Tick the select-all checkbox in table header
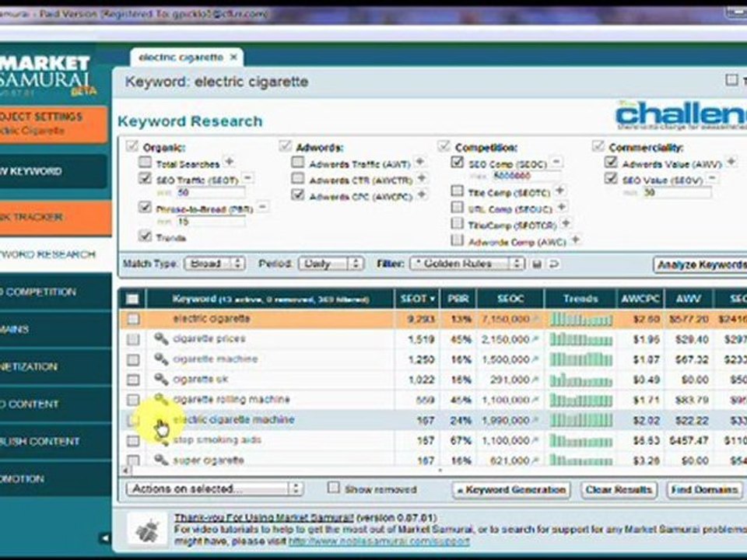Viewport: 747px width, 560px height. 132,299
